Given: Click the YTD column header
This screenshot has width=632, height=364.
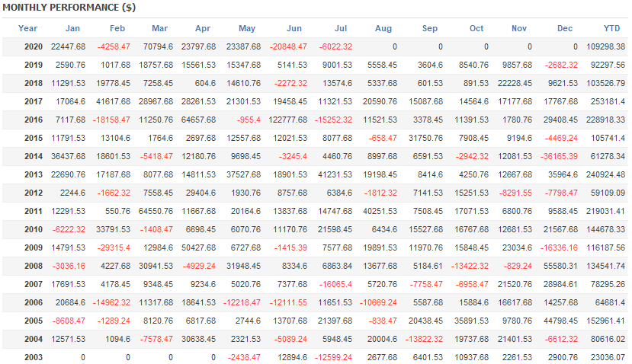Looking at the screenshot, I should [x=611, y=28].
